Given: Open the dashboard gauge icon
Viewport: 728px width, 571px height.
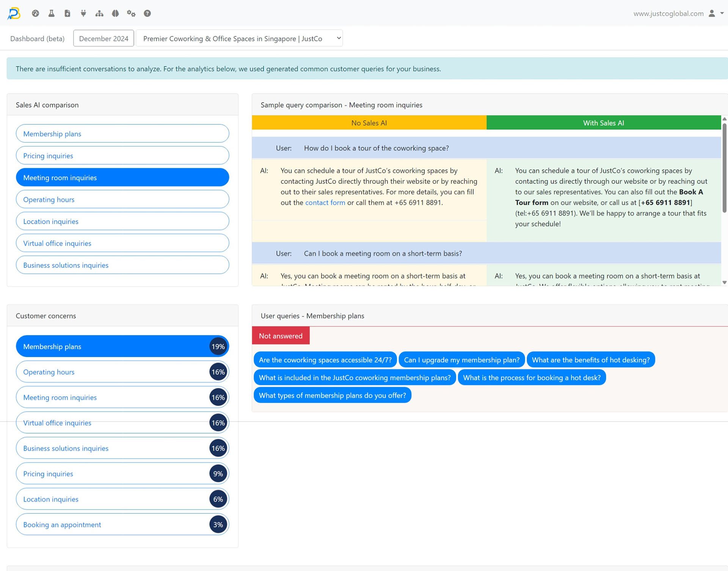Looking at the screenshot, I should tap(36, 13).
